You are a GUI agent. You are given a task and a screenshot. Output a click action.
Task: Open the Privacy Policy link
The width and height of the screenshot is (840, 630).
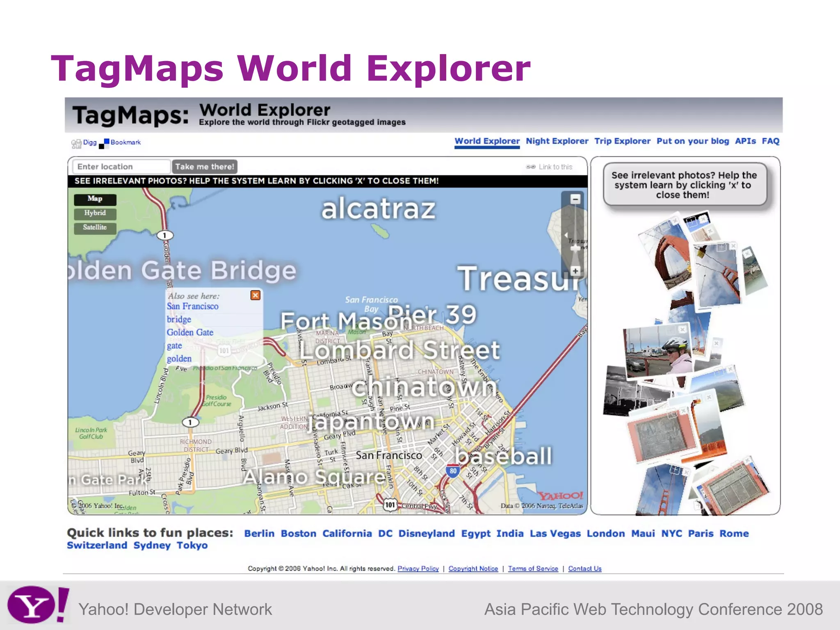tap(418, 568)
